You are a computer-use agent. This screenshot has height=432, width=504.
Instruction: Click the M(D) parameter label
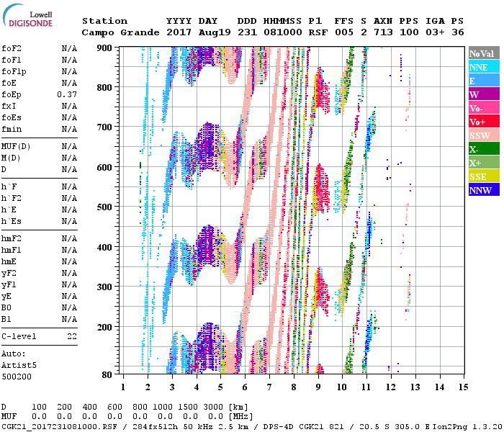[x=11, y=158]
